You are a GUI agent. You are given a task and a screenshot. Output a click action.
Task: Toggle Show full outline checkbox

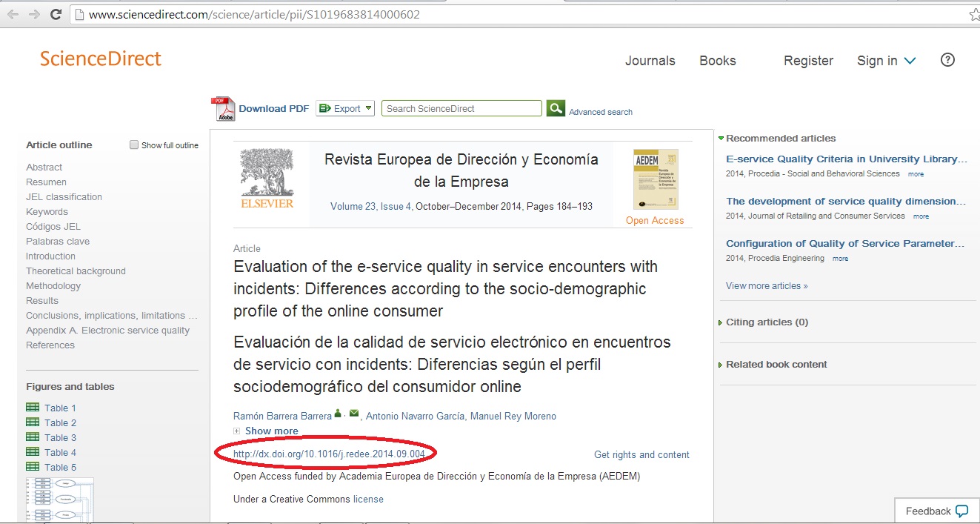coord(134,145)
